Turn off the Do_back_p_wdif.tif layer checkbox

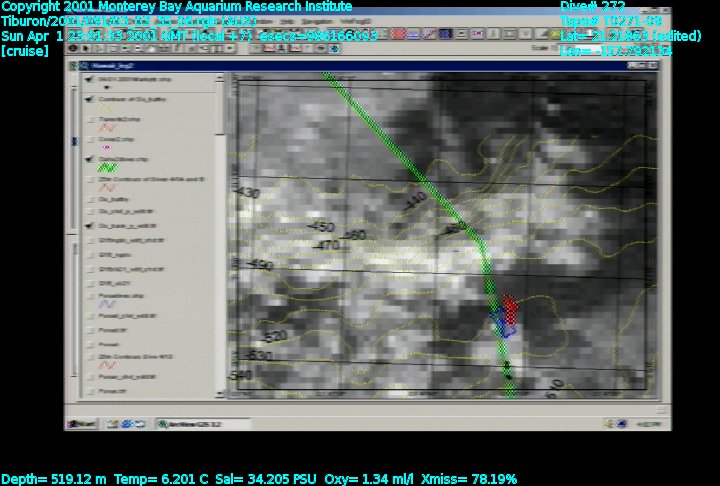point(91,227)
